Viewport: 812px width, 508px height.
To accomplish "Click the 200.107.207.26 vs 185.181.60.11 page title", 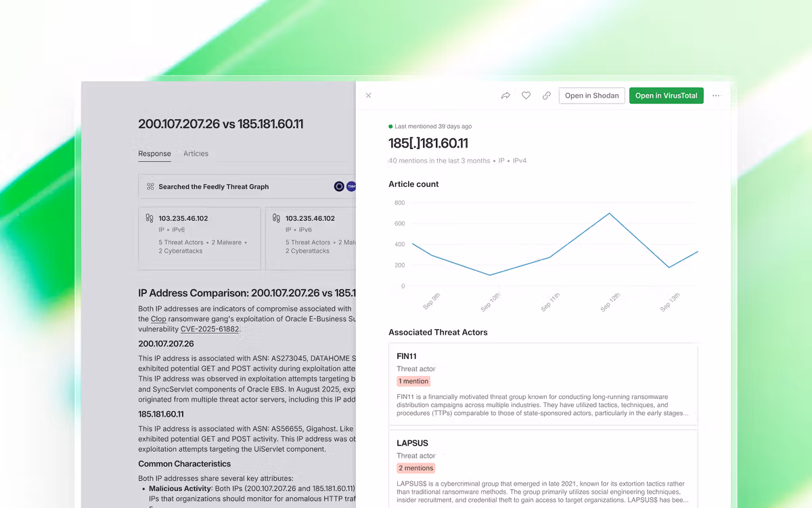I will pos(221,124).
